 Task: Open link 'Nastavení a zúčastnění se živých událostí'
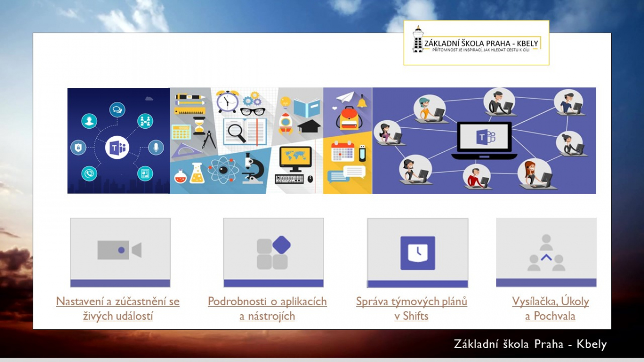(118, 308)
